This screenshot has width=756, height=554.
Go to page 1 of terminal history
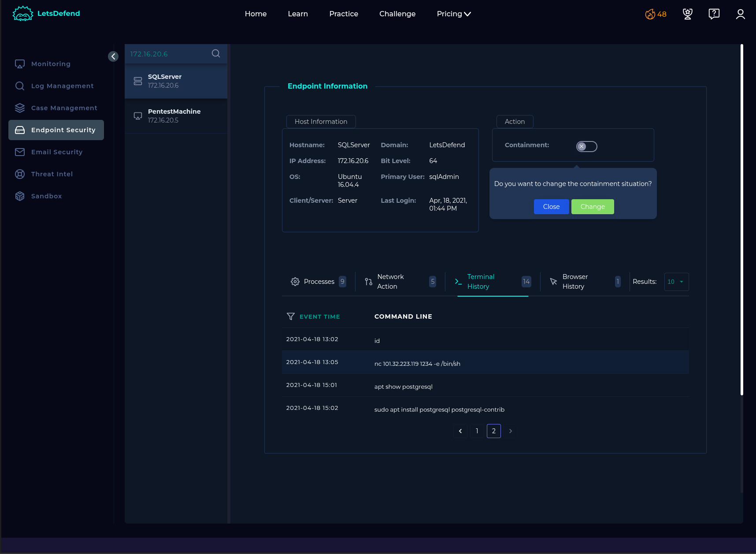pos(477,431)
